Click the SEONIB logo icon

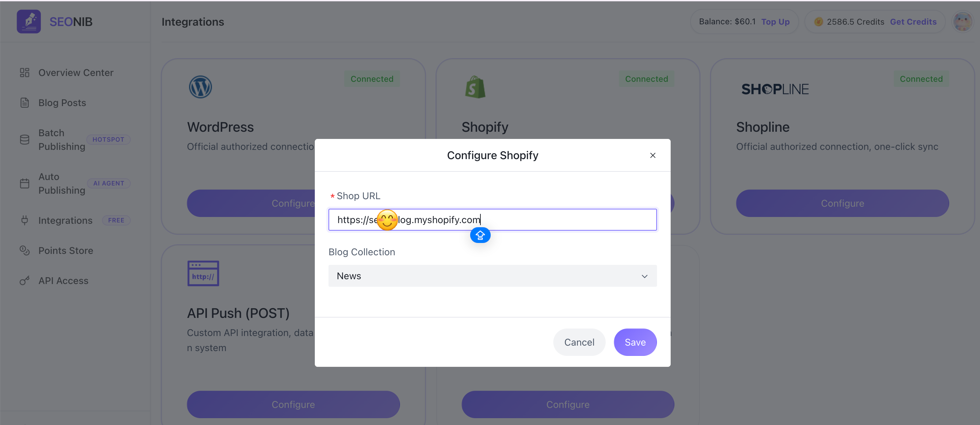tap(28, 22)
